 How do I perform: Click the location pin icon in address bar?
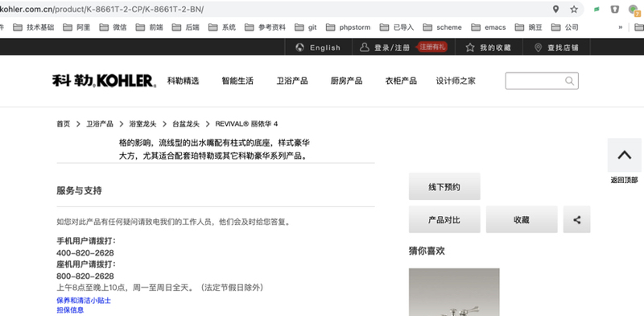(x=555, y=9)
